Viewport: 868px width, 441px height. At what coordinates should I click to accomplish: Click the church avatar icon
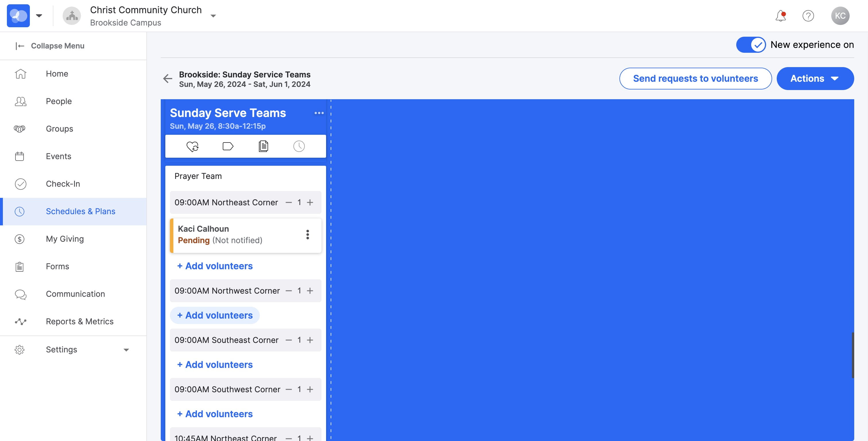tap(72, 16)
